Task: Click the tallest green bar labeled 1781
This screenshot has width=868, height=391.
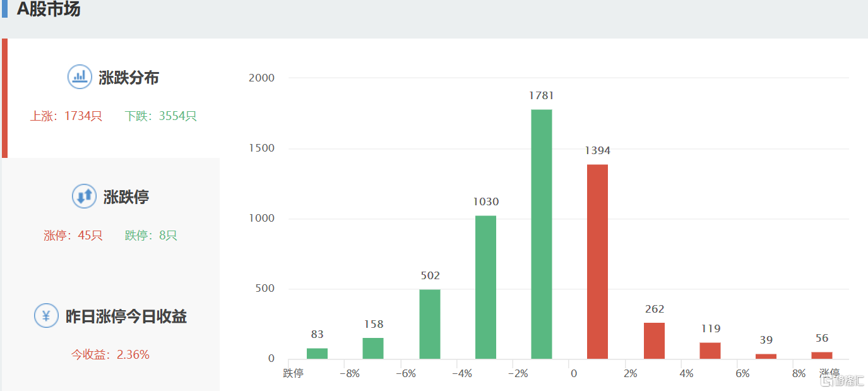Action: coord(541,234)
